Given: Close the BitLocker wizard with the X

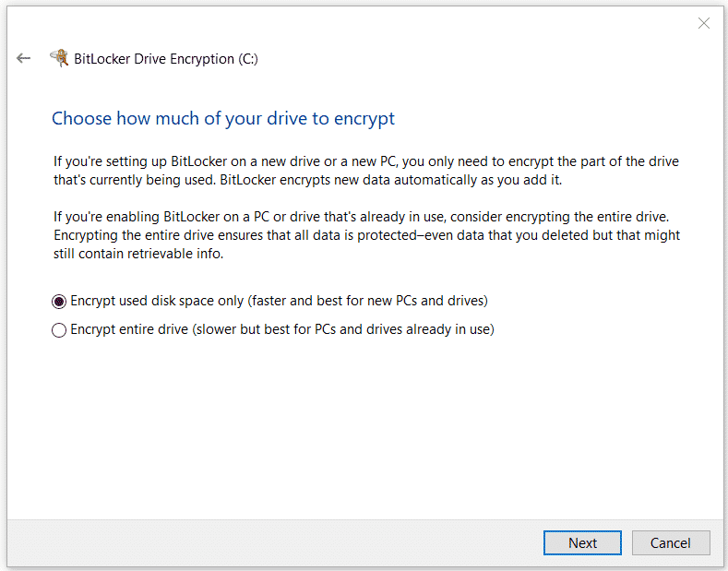Looking at the screenshot, I should pyautogui.click(x=704, y=23).
